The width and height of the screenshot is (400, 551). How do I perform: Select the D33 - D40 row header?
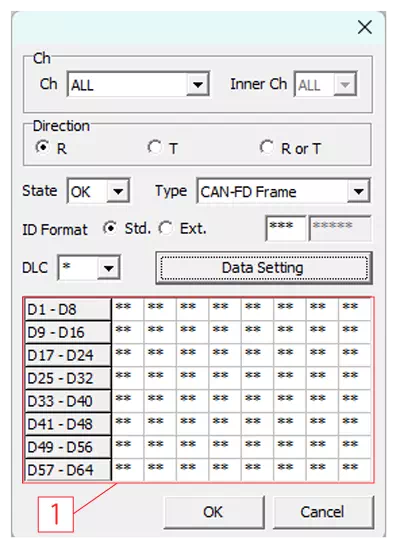click(x=68, y=401)
